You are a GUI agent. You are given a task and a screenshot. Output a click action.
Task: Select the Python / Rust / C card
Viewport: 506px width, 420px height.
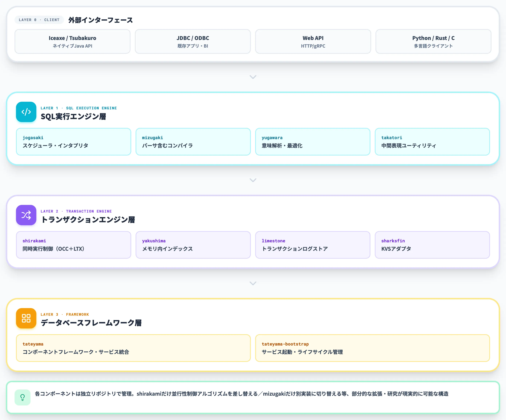pyautogui.click(x=433, y=41)
